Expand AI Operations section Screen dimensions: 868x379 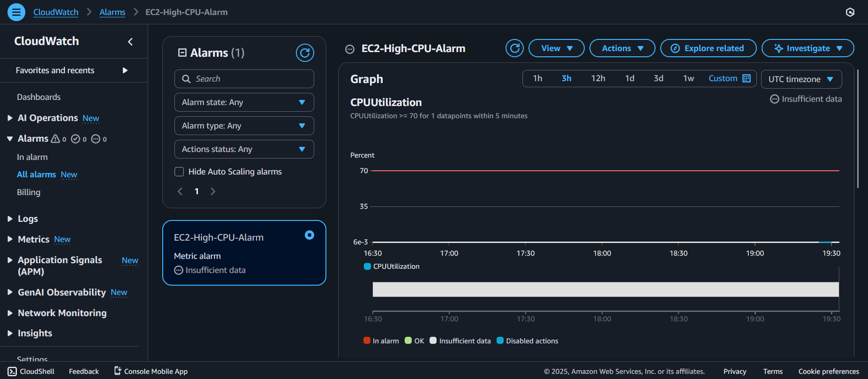(x=10, y=118)
